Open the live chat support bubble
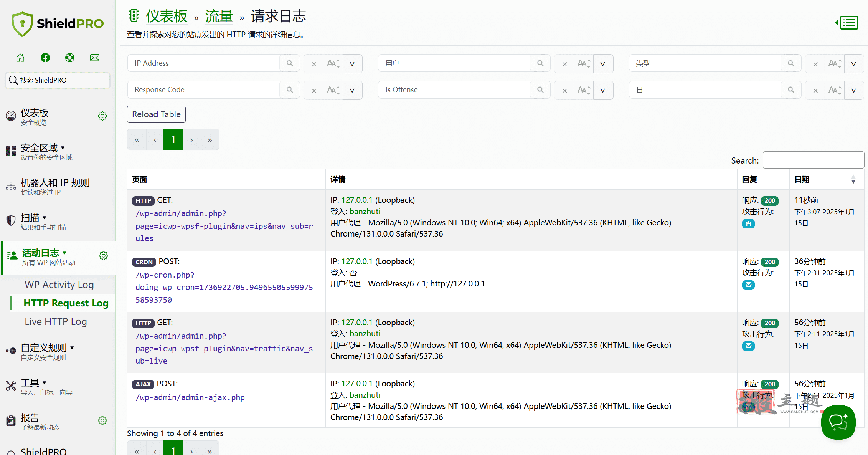Image resolution: width=868 pixels, height=455 pixels. [838, 422]
